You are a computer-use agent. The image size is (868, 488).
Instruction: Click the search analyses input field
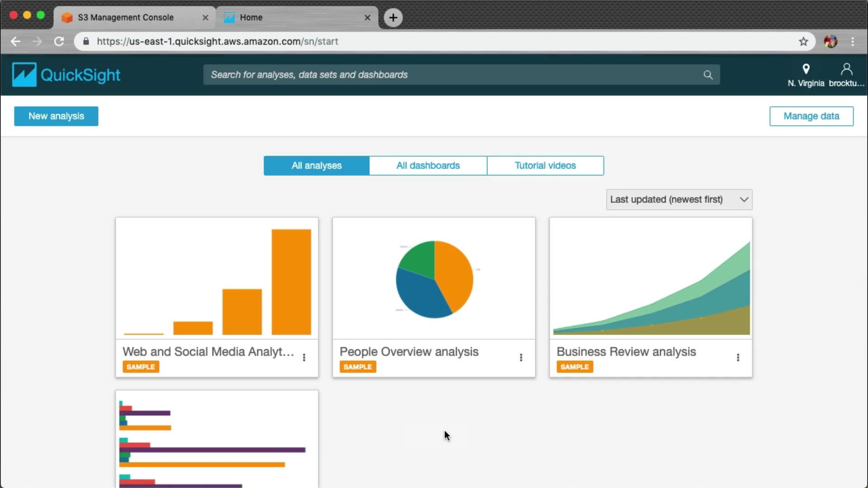click(x=452, y=75)
